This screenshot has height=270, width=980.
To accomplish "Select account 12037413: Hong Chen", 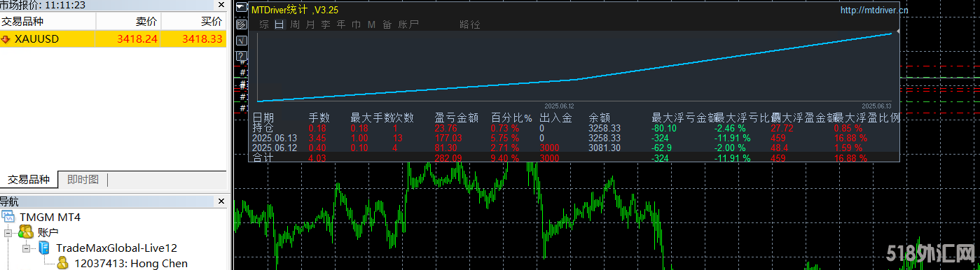I will tap(131, 264).
